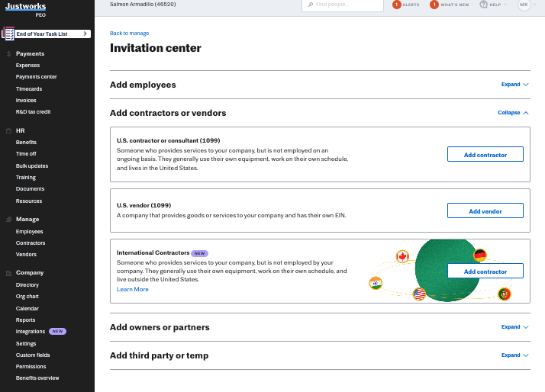Expand the Add owners or partners section
This screenshot has height=392, width=545.
click(514, 326)
